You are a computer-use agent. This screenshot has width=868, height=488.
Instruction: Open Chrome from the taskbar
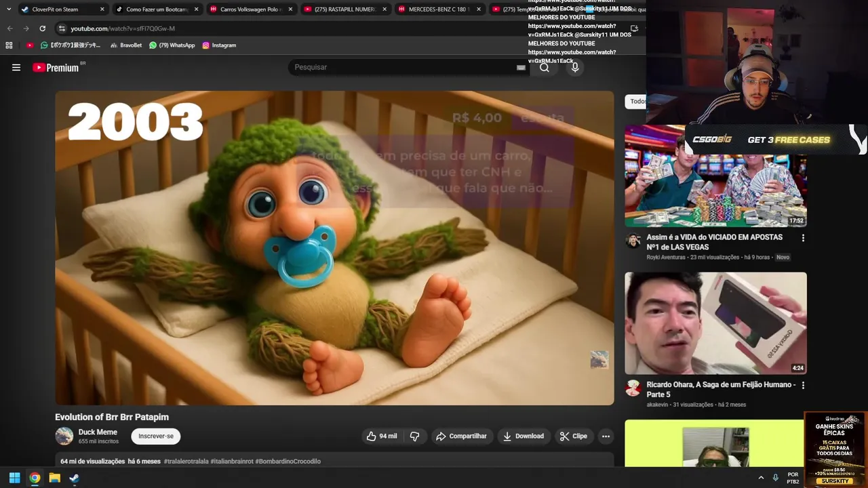coord(35,478)
